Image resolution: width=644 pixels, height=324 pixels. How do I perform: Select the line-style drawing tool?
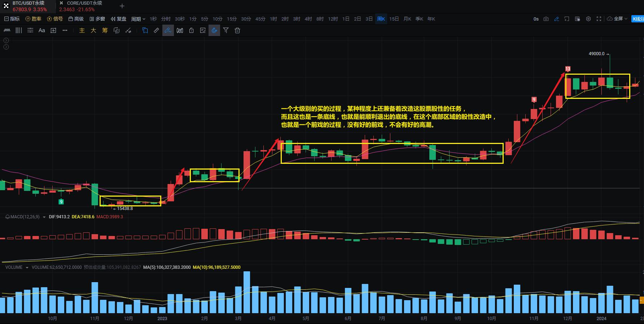click(x=7, y=30)
